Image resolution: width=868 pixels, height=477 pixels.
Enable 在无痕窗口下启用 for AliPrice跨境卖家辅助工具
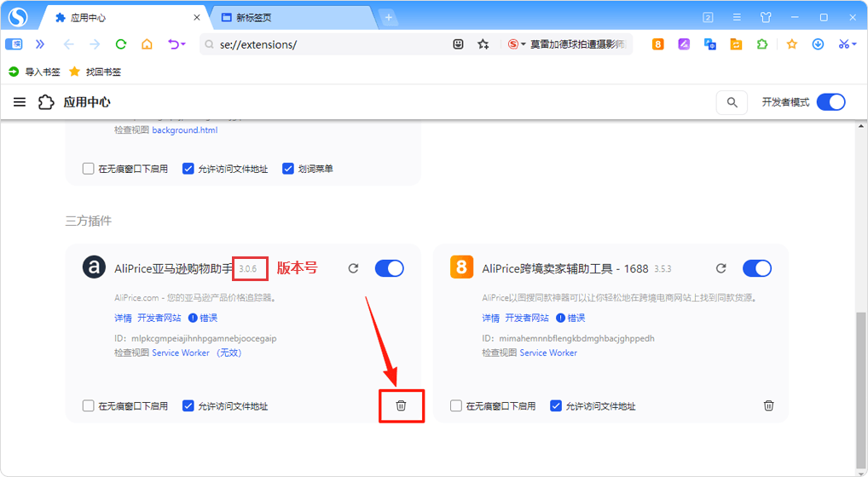[456, 406]
